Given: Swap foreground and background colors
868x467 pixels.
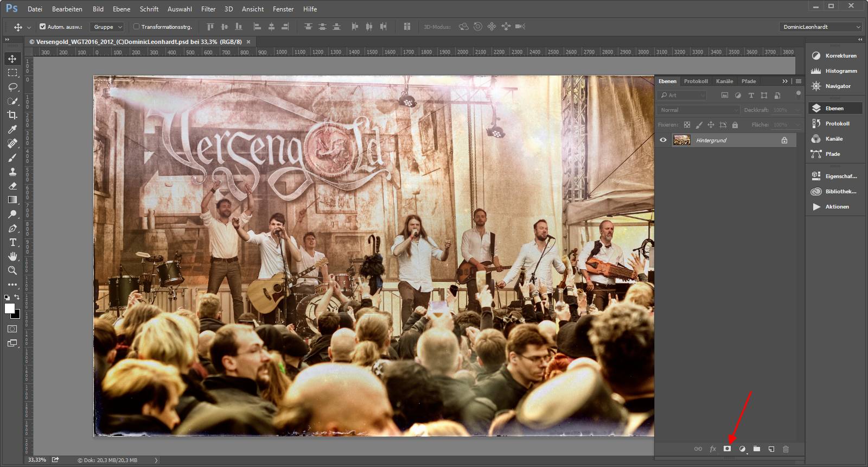Looking at the screenshot, I should [x=17, y=297].
